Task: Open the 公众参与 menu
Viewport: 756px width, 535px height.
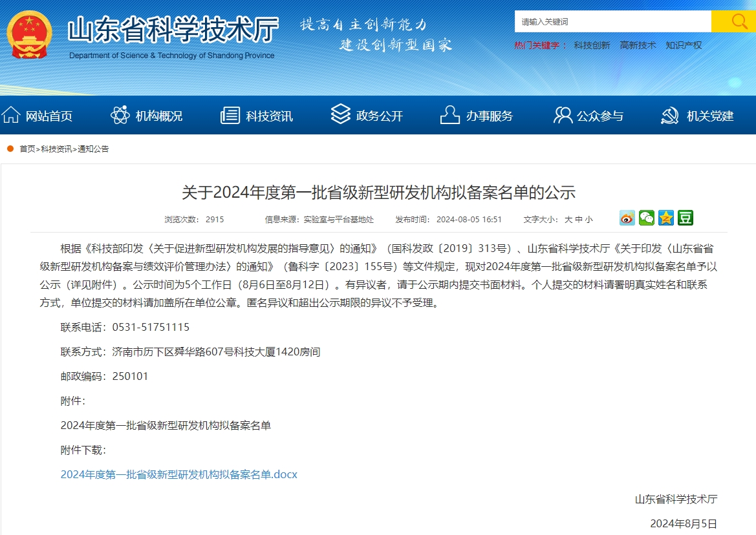Action: click(x=601, y=115)
